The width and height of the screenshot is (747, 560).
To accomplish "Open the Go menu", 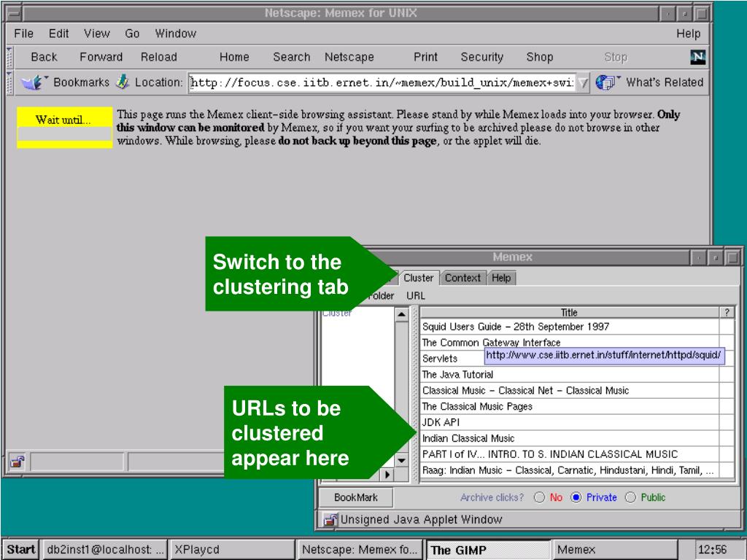I will (x=132, y=34).
